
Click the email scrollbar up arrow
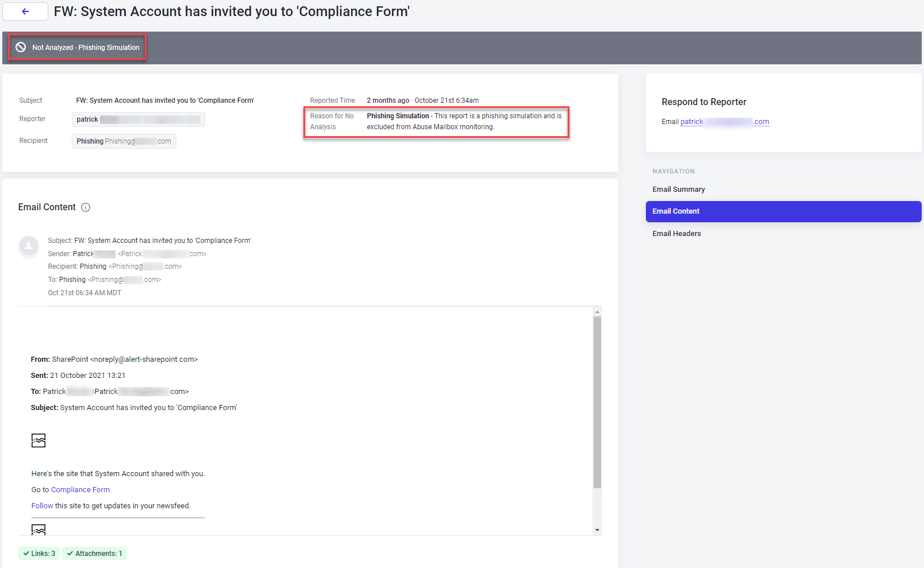[598, 312]
